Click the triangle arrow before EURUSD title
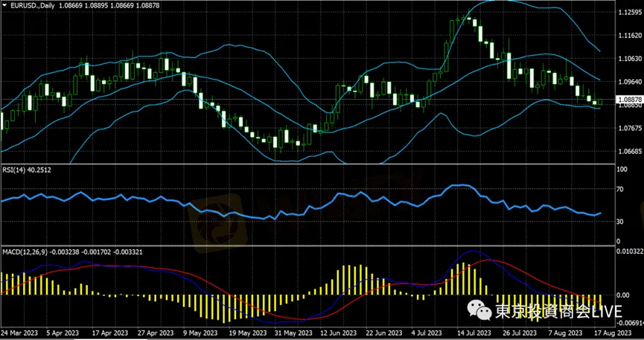Viewport: 644px width, 340px height. point(4,5)
